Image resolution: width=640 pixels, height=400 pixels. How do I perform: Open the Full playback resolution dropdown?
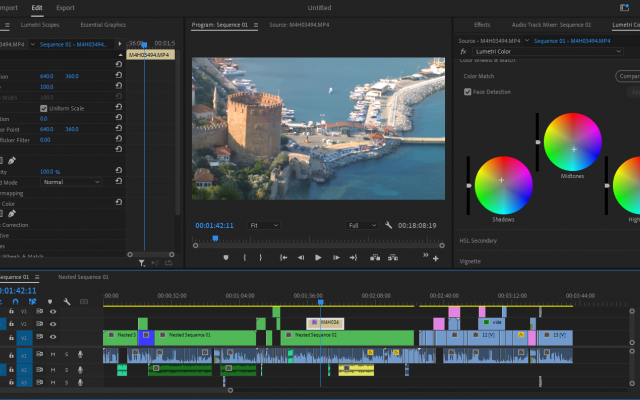[x=362, y=225]
